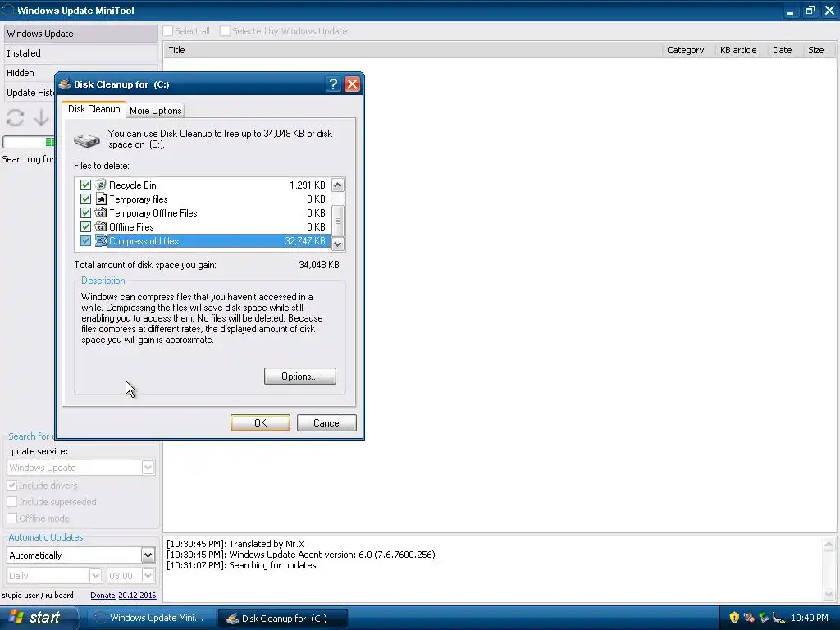Image resolution: width=840 pixels, height=630 pixels.
Task: Uncheck Temporary Offline Files checkbox
Action: click(x=85, y=212)
